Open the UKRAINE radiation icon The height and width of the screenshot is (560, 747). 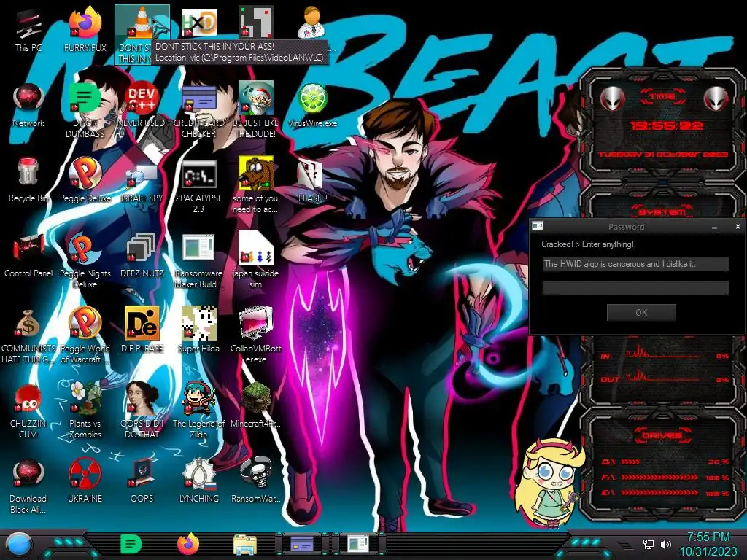[x=85, y=481]
